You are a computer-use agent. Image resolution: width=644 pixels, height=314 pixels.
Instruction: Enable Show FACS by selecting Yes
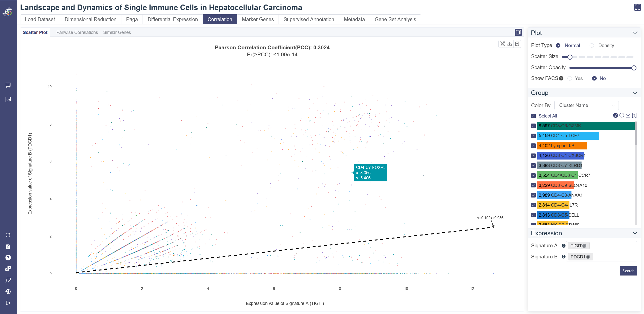570,78
